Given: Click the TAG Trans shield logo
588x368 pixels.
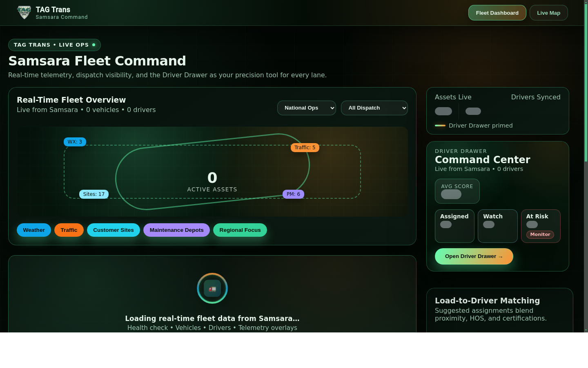Looking at the screenshot, I should (x=24, y=13).
